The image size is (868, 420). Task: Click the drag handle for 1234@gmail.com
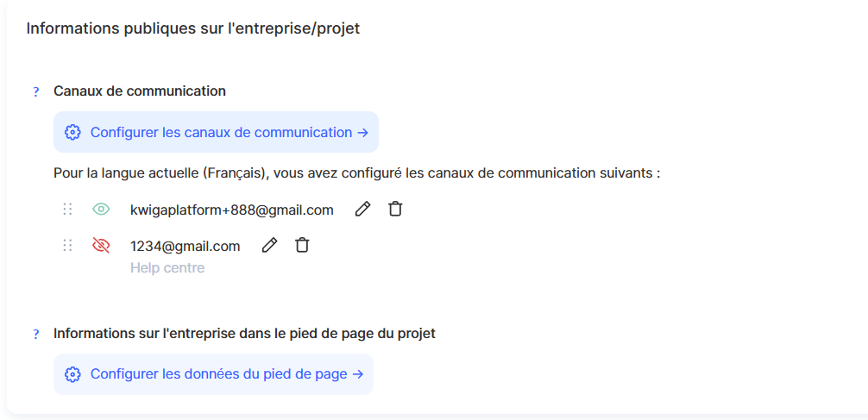[x=67, y=245]
